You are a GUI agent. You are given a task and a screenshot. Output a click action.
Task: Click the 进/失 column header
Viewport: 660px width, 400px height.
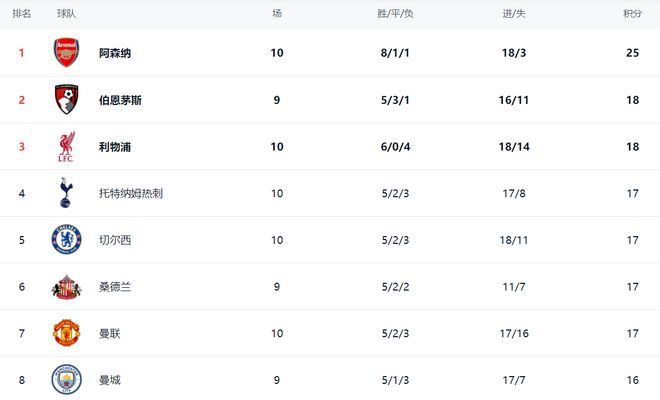pos(515,14)
